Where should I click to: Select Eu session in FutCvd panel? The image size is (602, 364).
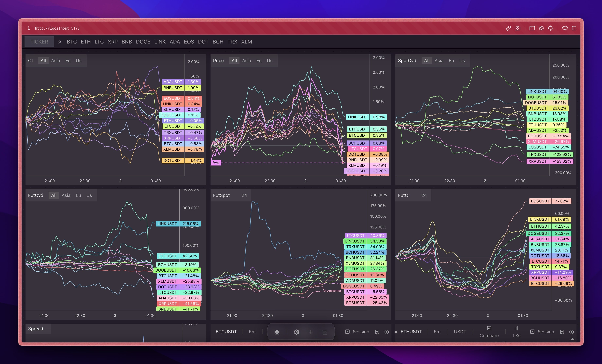[78, 195]
